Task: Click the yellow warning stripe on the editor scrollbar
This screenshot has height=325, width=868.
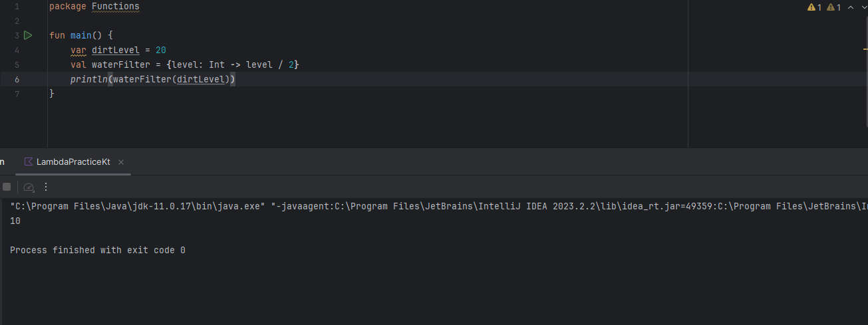Action: point(865,49)
